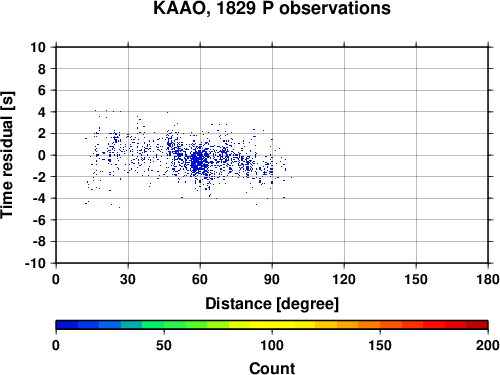Click the Time residual axis label

7,155
